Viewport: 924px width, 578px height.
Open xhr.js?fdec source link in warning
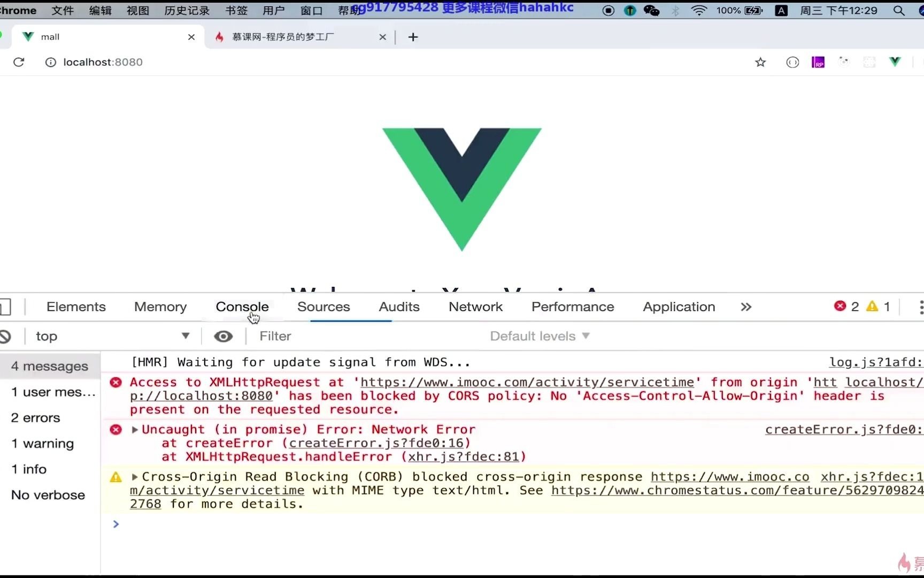(872, 476)
